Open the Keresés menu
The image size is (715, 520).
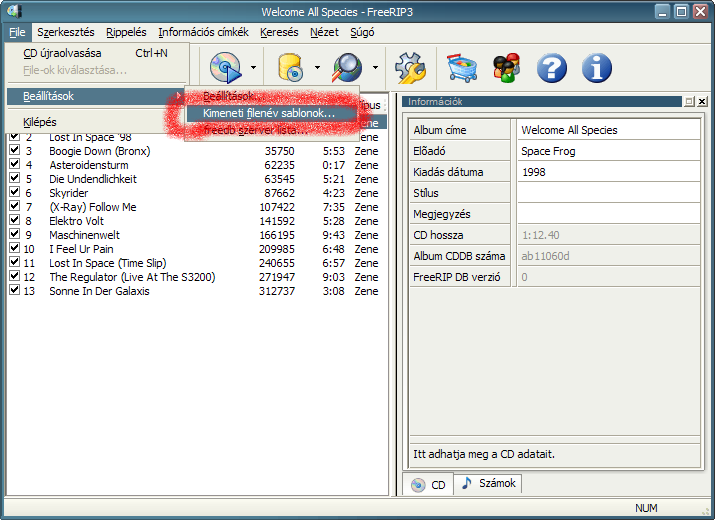point(279,32)
